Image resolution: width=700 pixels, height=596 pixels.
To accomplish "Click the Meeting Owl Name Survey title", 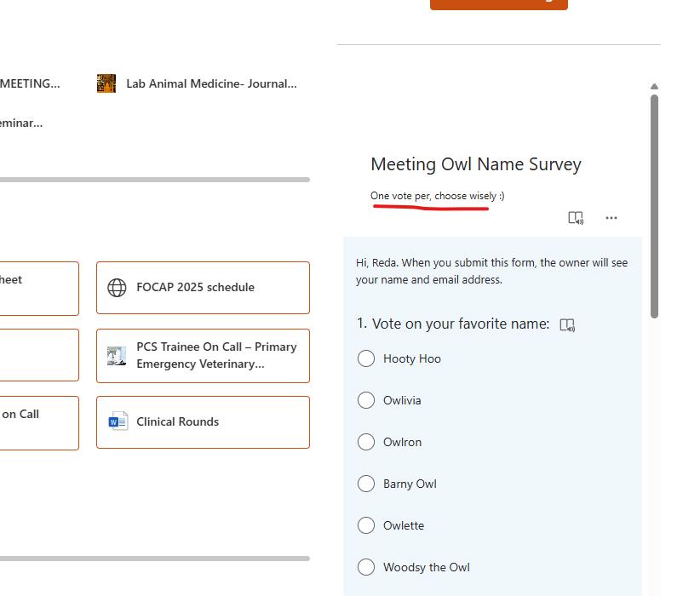I will (476, 164).
